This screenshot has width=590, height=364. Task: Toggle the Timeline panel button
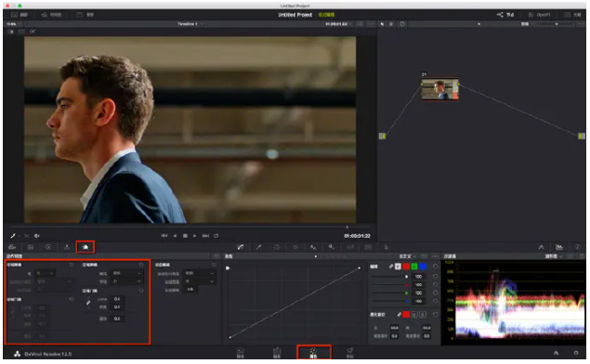tap(51, 15)
